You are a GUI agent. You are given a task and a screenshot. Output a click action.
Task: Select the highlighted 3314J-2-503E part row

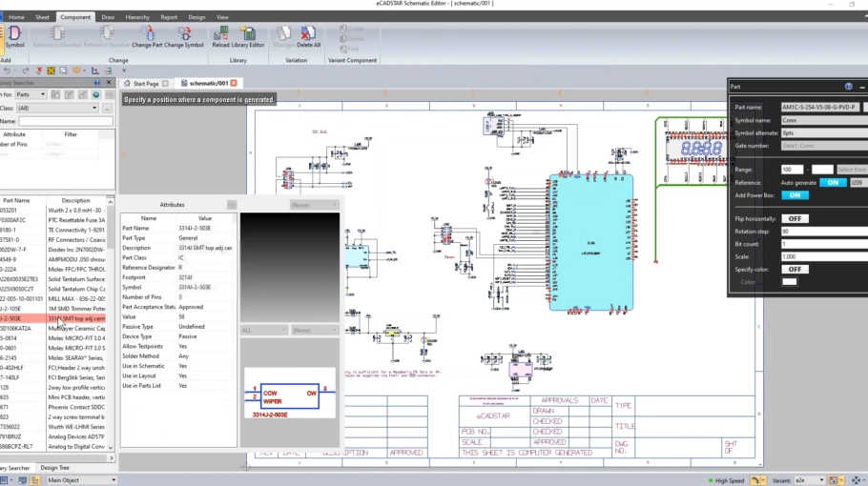point(57,318)
